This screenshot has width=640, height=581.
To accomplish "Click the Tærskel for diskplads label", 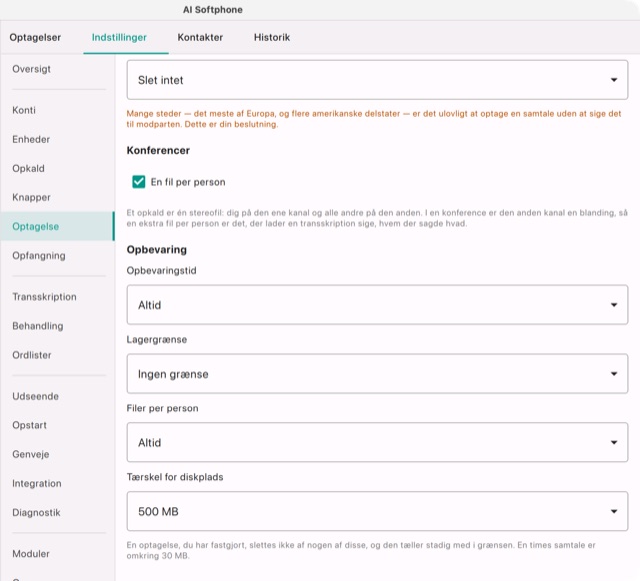I will click(175, 477).
